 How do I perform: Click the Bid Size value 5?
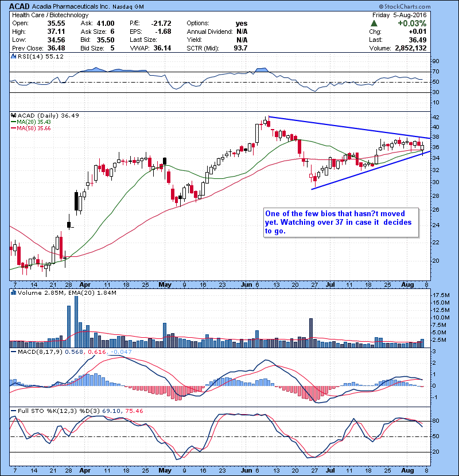tap(112, 48)
